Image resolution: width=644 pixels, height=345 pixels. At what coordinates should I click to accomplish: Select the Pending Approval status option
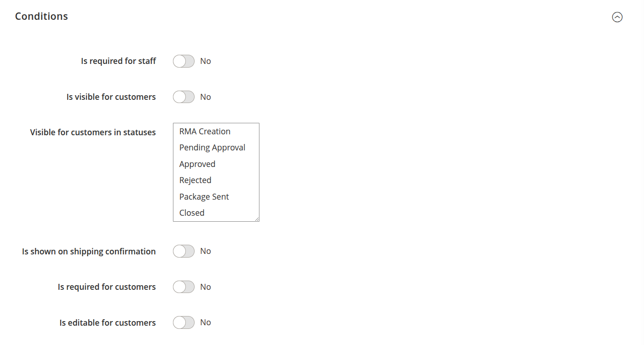pos(212,148)
